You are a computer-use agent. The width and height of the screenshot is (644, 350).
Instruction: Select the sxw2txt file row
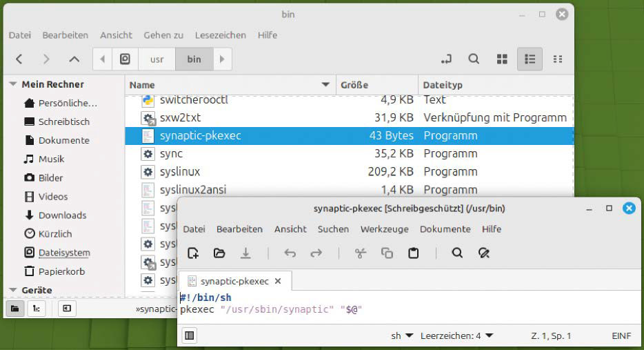349,117
